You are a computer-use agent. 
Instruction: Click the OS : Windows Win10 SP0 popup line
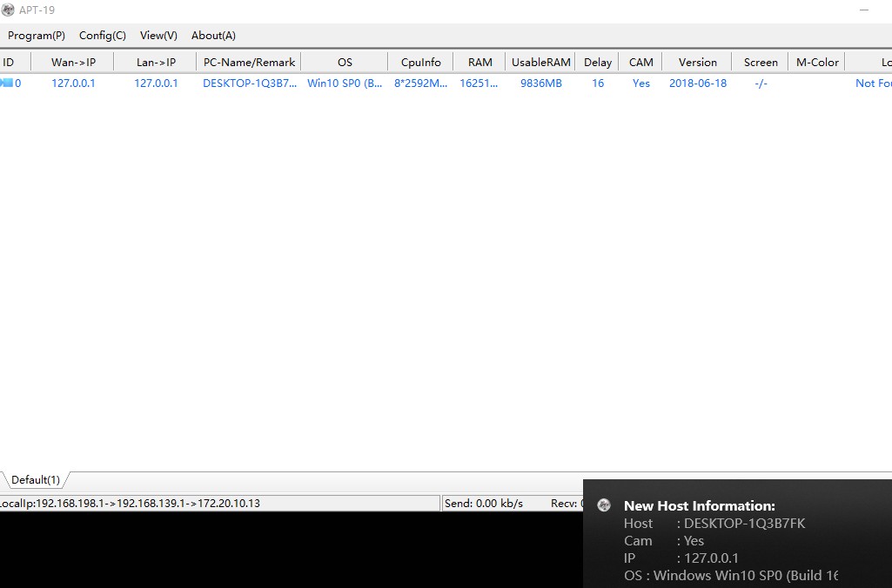click(731, 576)
